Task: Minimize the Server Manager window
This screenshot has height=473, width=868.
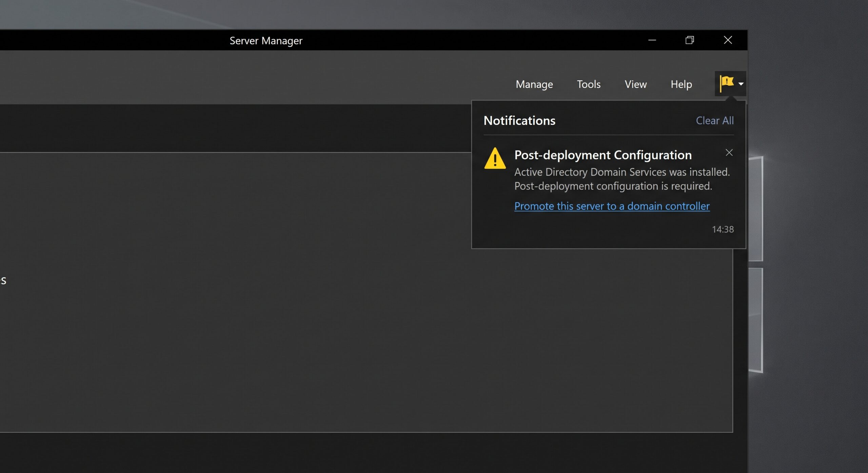Action: [652, 40]
